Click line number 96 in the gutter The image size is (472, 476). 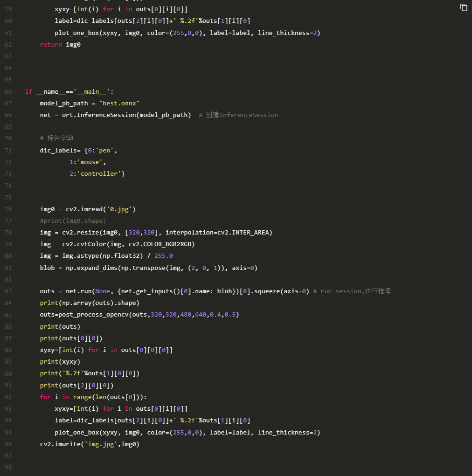pyautogui.click(x=8, y=444)
